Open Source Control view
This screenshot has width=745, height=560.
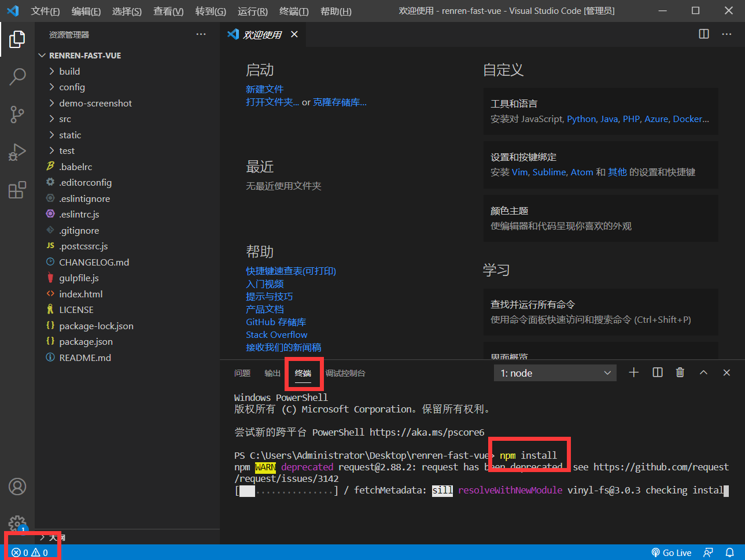(17, 114)
